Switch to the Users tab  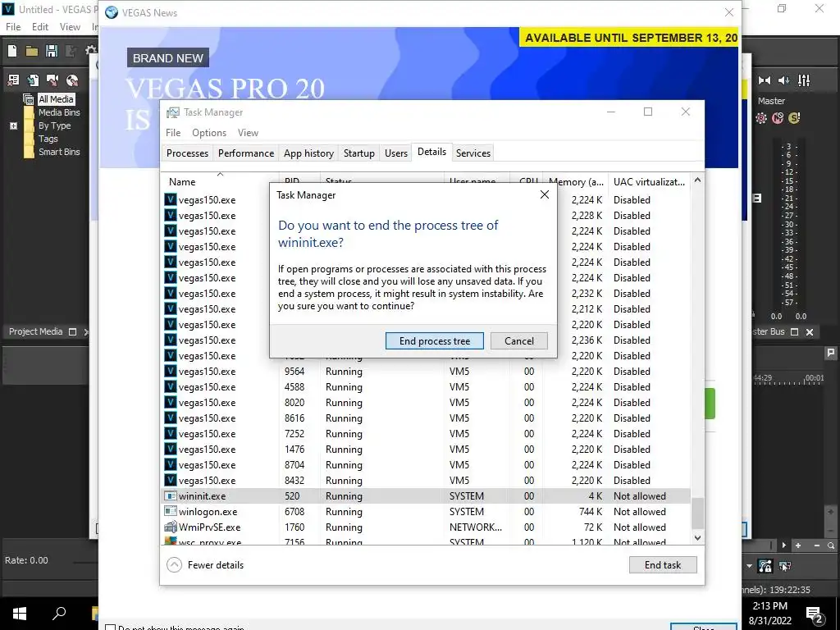point(396,153)
